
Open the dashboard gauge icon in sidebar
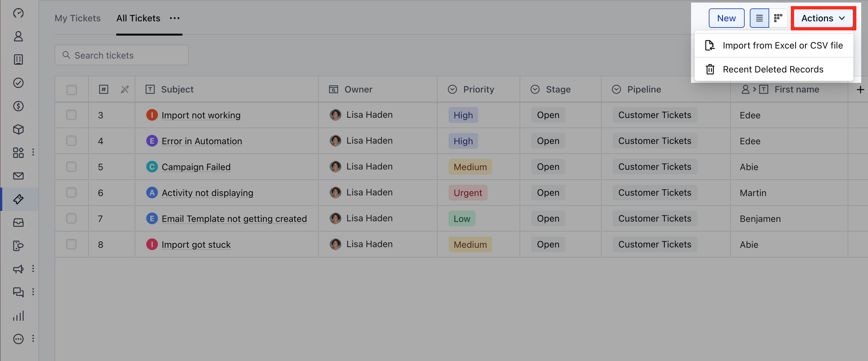coord(18,13)
